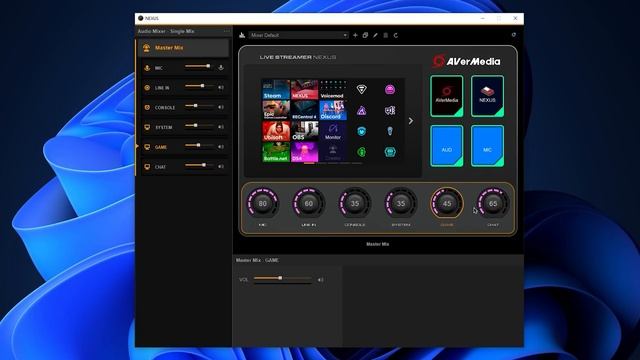Select the OBS tile
Viewport: 640px width, 360px height.
(304, 131)
